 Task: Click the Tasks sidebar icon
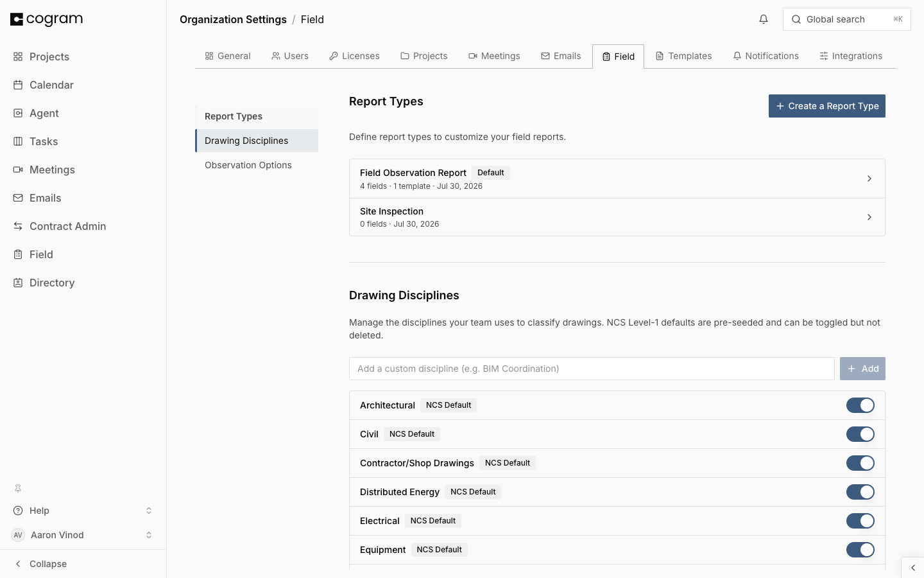18,141
